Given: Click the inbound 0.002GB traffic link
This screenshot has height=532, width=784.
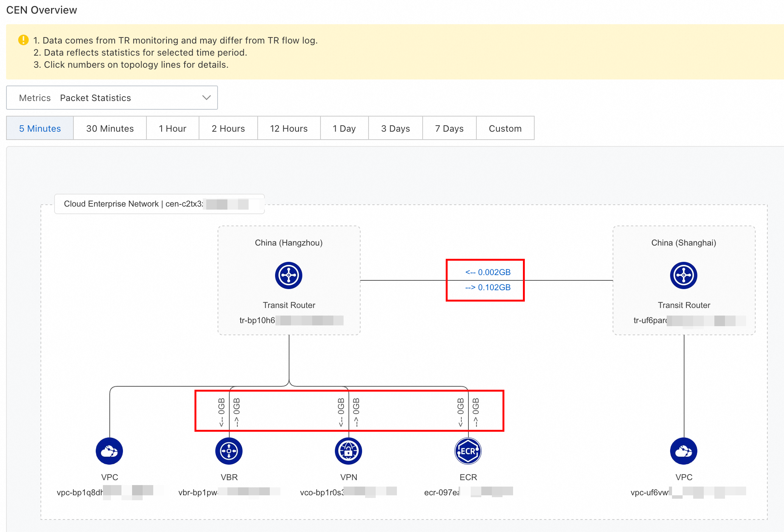Looking at the screenshot, I should tap(488, 272).
